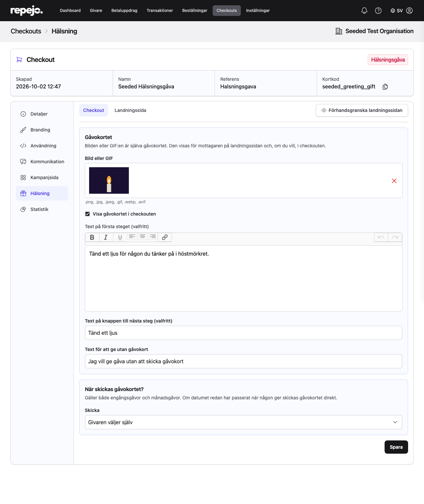Open Detaljer in the sidebar

tap(42, 114)
